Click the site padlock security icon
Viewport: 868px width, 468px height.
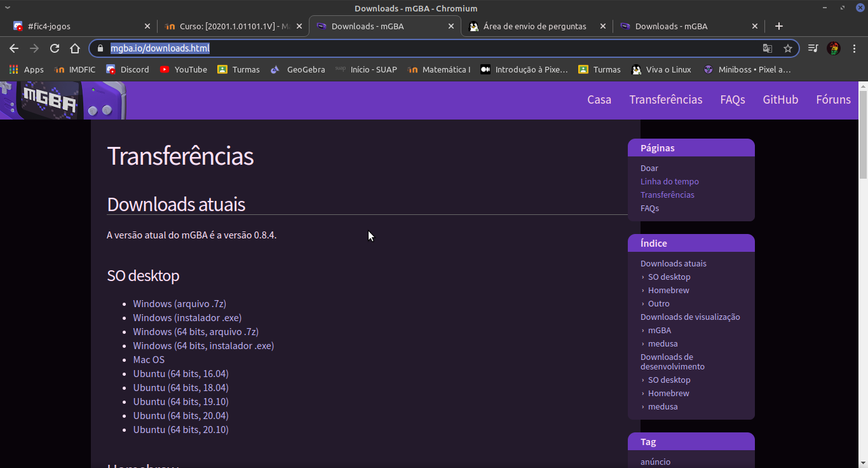(x=100, y=48)
